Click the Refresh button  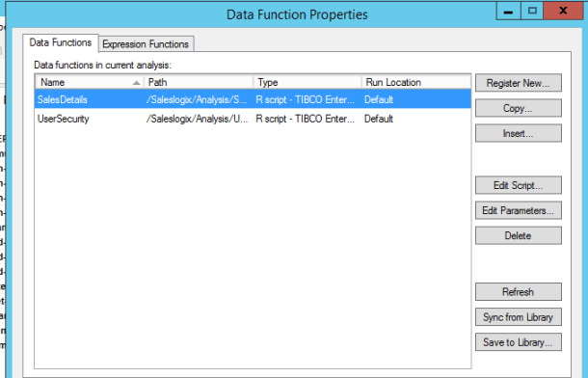[x=519, y=292]
